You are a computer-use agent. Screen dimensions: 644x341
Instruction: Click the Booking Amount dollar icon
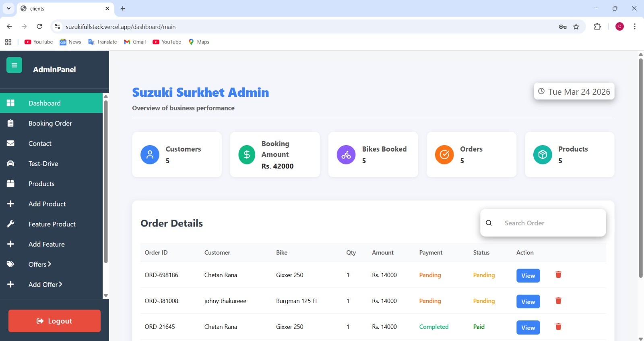247,155
